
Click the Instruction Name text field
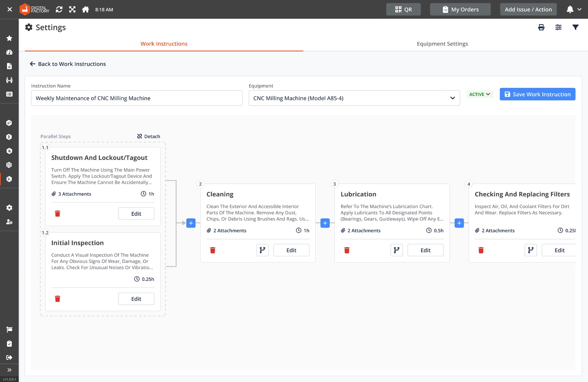coord(136,98)
